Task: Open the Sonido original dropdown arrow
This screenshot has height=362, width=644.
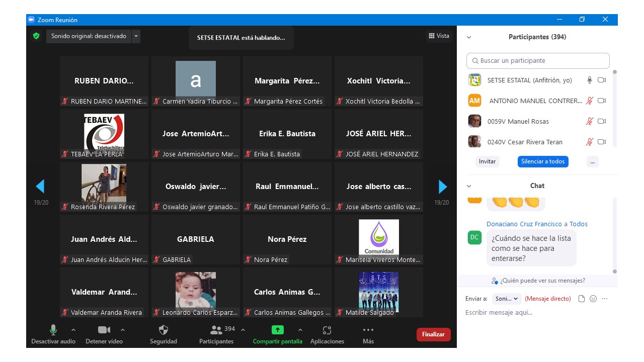Action: pos(136,36)
